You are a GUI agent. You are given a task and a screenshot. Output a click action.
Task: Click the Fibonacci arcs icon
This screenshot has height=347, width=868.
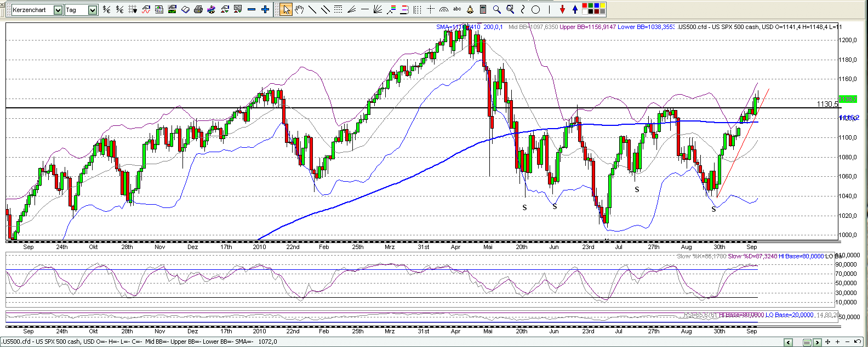click(444, 9)
